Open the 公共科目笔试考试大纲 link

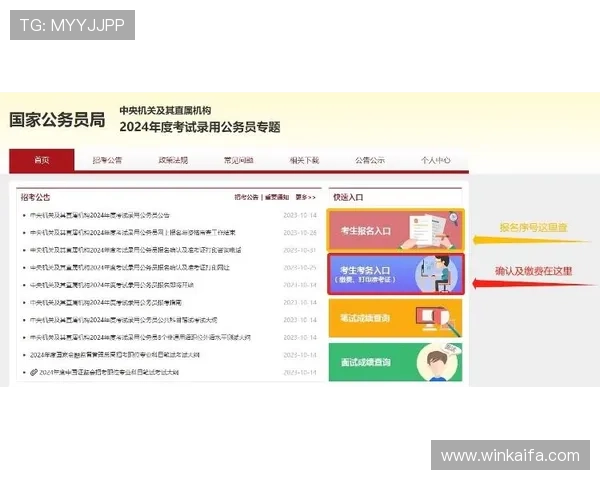pyautogui.click(x=124, y=320)
